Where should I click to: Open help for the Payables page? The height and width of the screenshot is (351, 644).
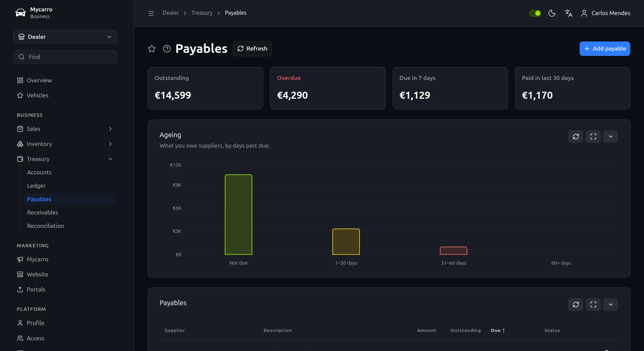167,49
